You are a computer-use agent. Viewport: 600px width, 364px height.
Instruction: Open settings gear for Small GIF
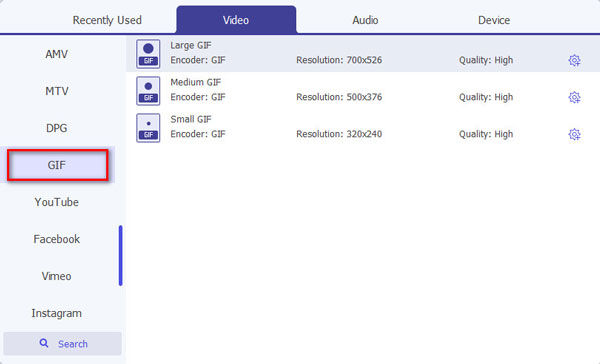574,134
